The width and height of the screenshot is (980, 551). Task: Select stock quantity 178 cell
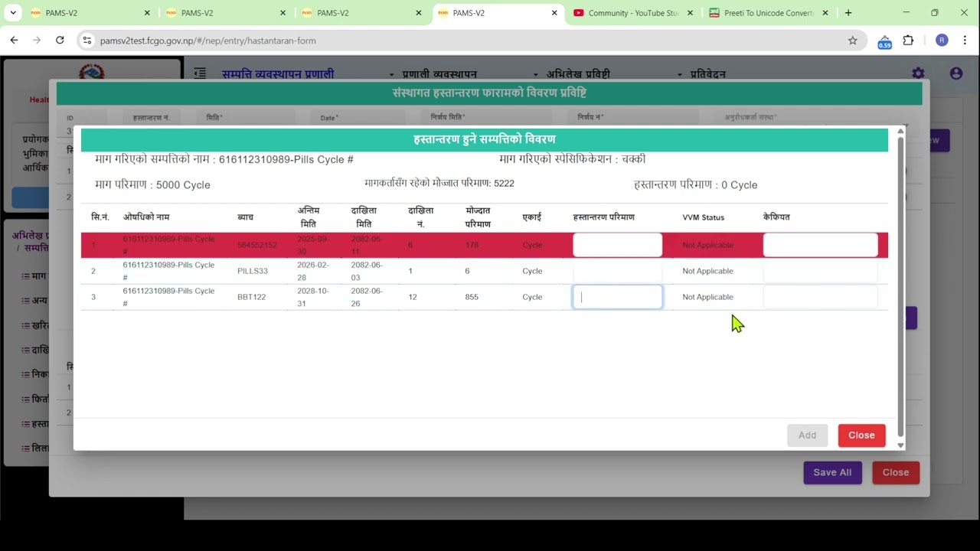472,245
